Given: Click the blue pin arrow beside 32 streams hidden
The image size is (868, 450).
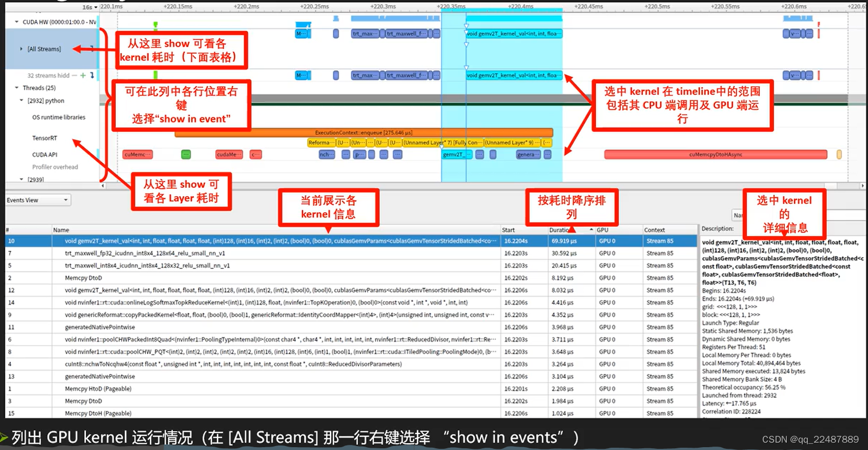Looking at the screenshot, I should coord(92,75).
